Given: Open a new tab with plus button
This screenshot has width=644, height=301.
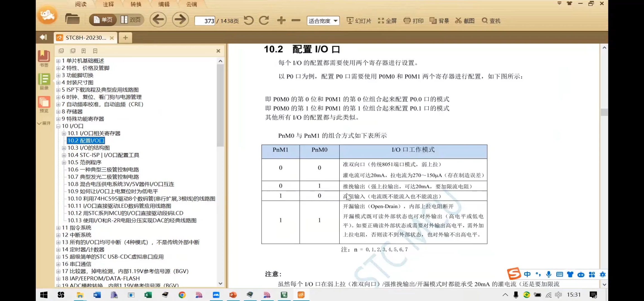Looking at the screenshot, I should [125, 38].
